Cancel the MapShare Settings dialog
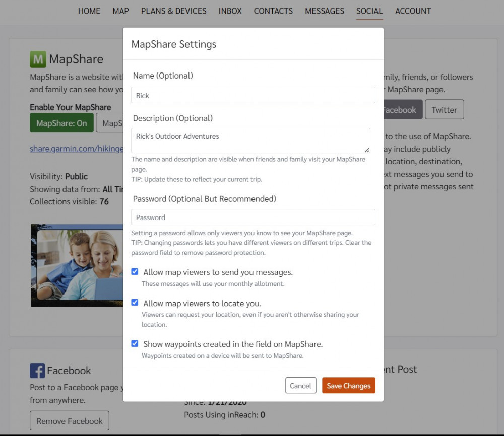 coord(300,385)
